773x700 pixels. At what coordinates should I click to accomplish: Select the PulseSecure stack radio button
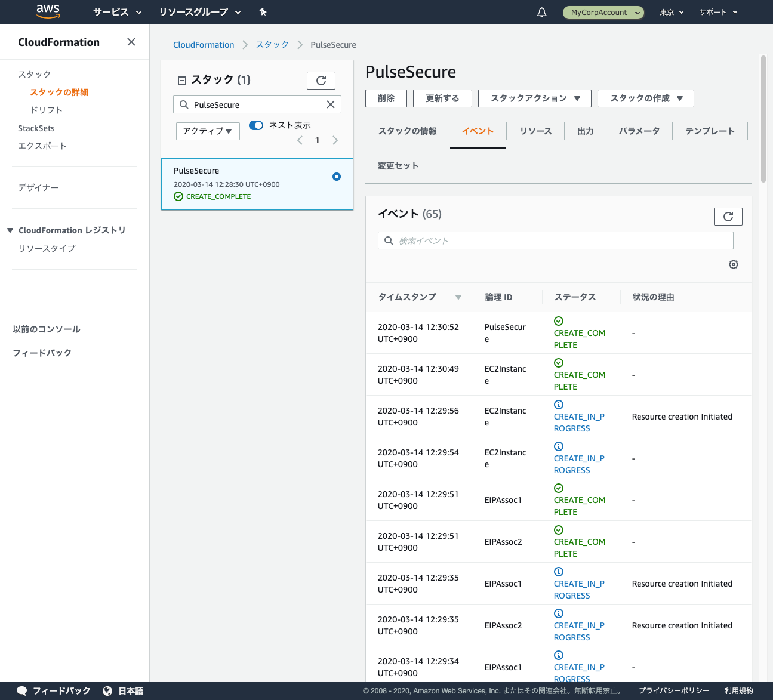pos(336,177)
